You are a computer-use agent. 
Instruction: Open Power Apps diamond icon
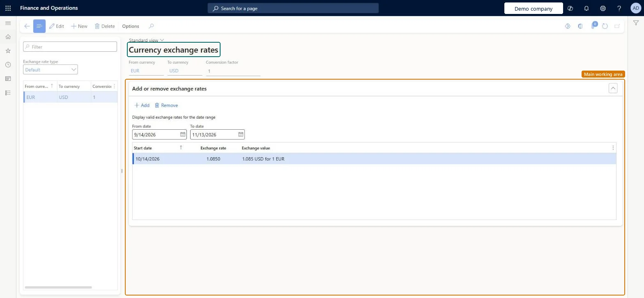[x=568, y=26]
